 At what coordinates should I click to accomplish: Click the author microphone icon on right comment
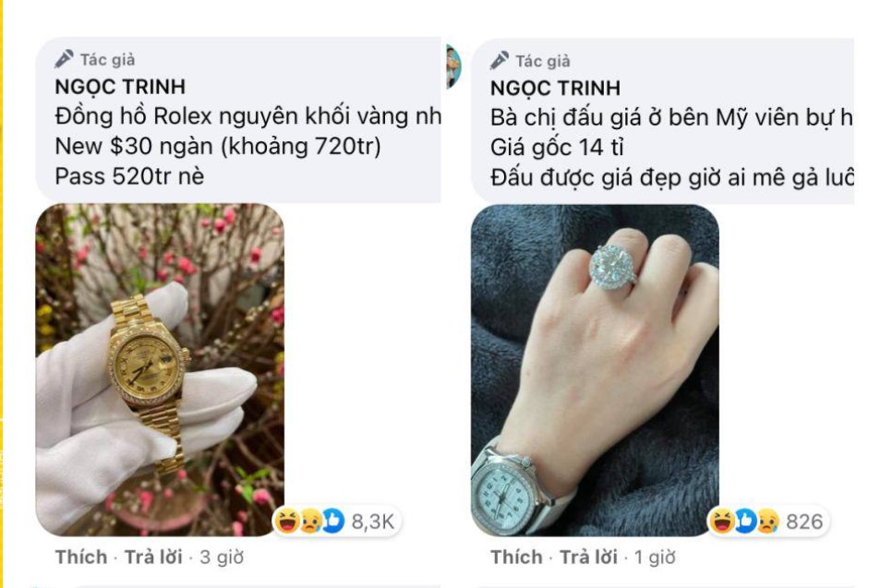click(500, 60)
